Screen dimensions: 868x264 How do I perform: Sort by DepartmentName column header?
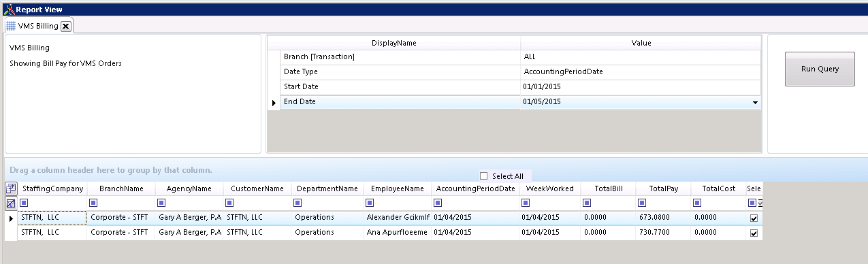[327, 188]
